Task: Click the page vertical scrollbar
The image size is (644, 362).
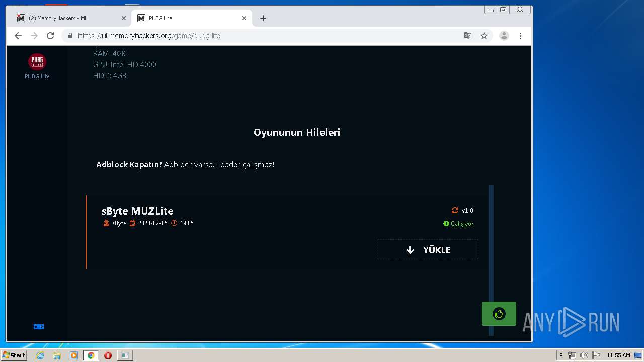Action: coord(491,260)
